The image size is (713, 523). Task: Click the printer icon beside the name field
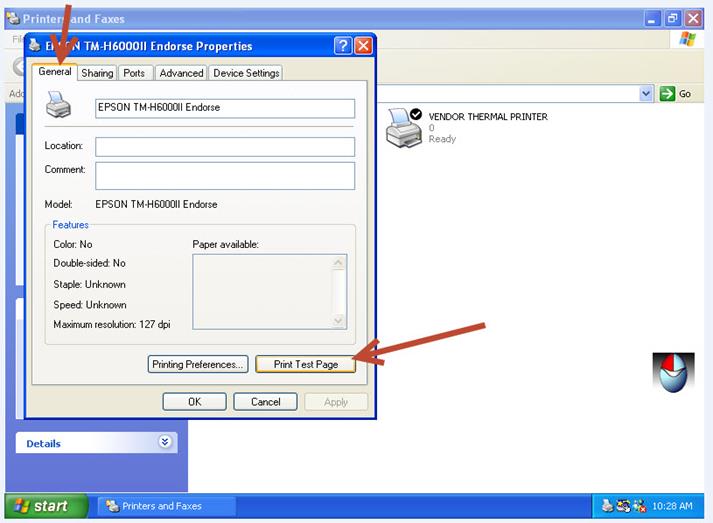click(58, 104)
